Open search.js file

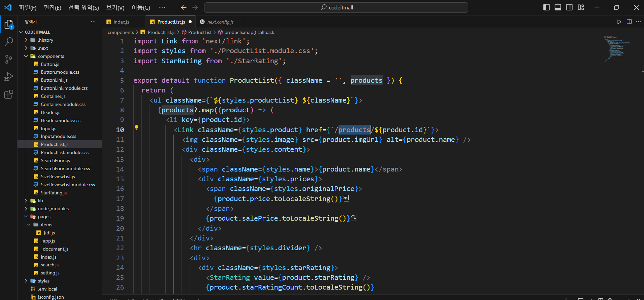pos(60,265)
